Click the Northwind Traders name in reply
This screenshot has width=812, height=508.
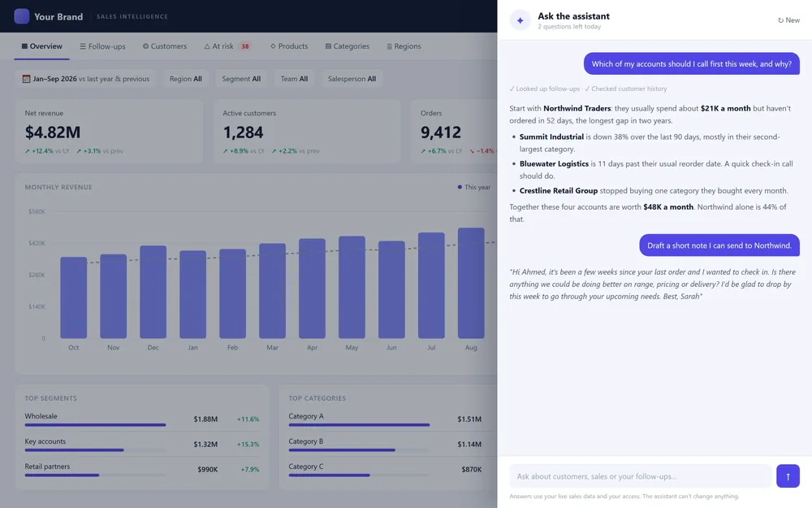577,108
